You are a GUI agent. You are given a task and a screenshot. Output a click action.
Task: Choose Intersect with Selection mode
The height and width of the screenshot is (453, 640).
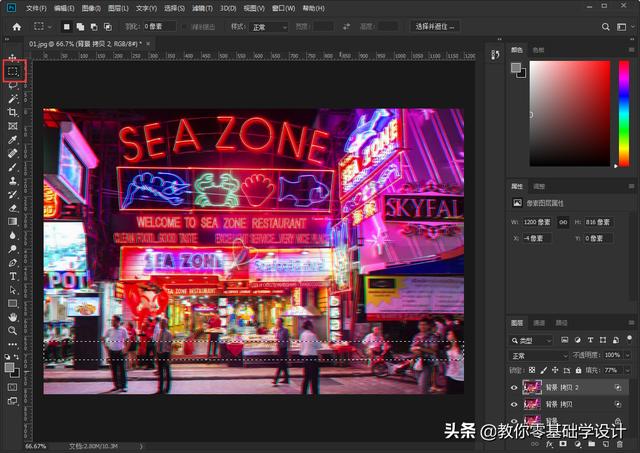pyautogui.click(x=108, y=27)
